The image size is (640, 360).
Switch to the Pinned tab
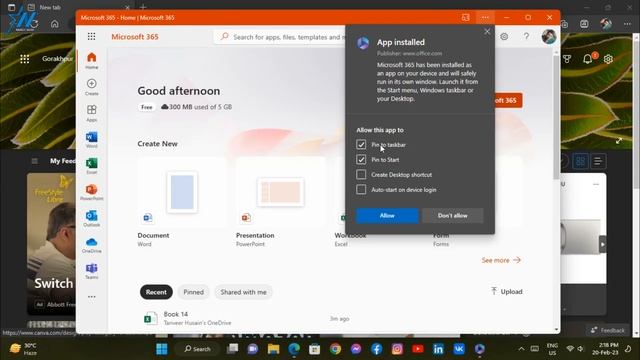point(193,292)
